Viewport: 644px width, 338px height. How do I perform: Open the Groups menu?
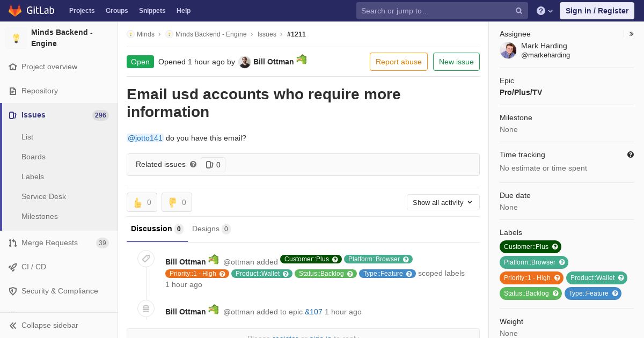(117, 11)
